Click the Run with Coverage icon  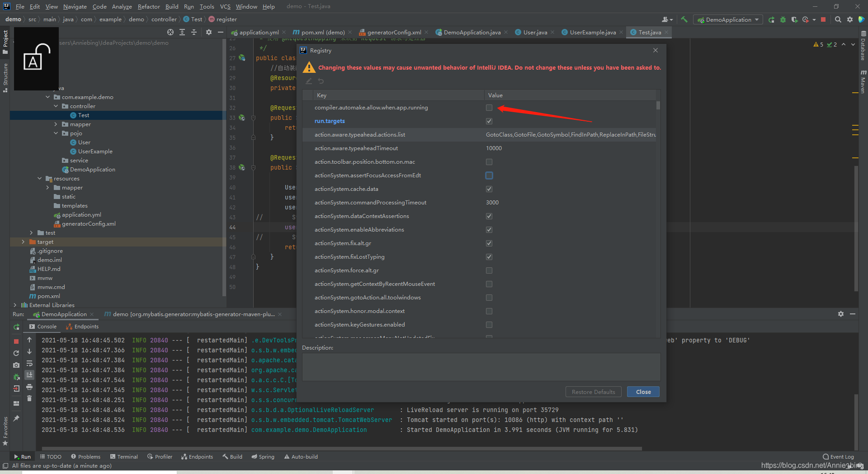click(x=794, y=19)
